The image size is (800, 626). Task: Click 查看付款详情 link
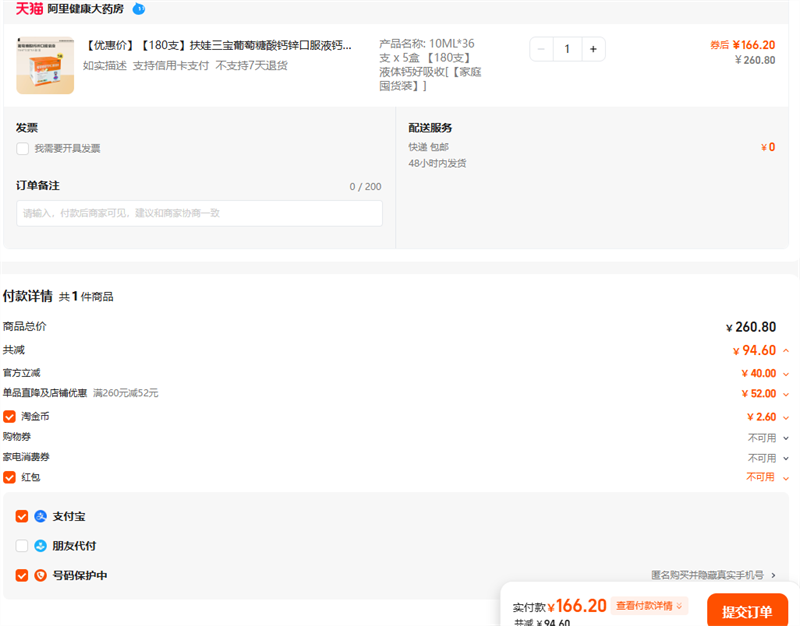[649, 606]
